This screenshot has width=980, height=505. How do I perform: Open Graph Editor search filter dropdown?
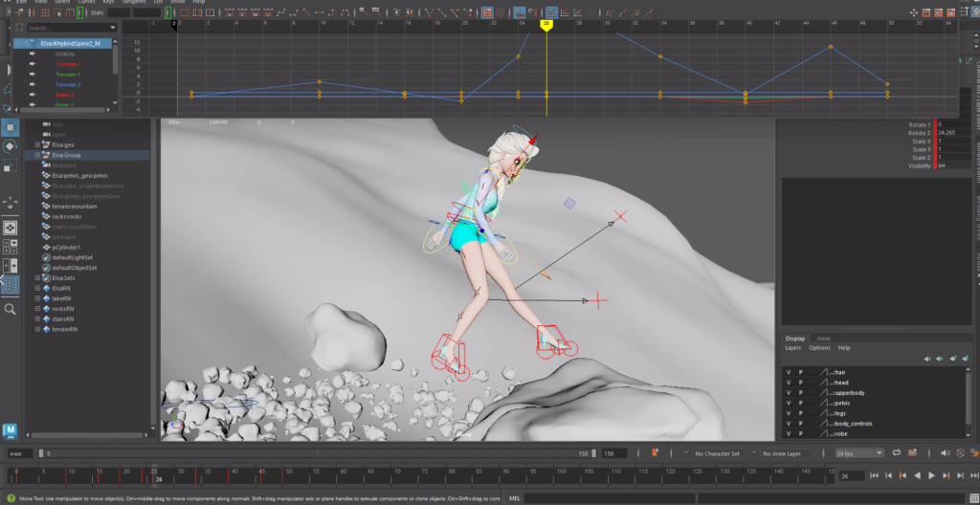coord(113,28)
